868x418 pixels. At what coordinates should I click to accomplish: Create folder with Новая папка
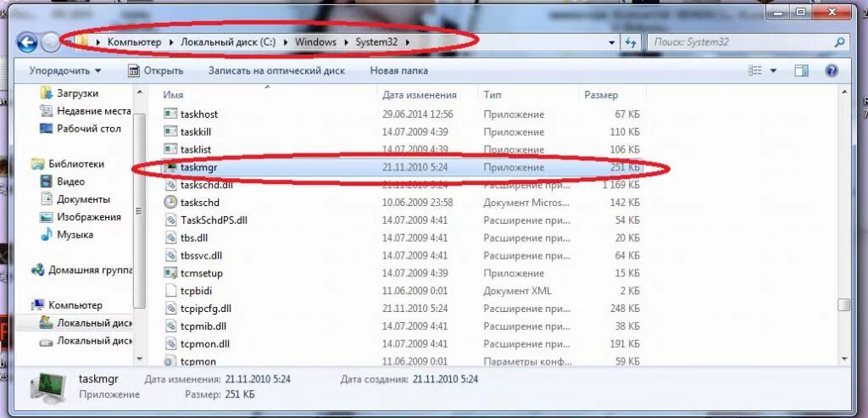[x=398, y=71]
